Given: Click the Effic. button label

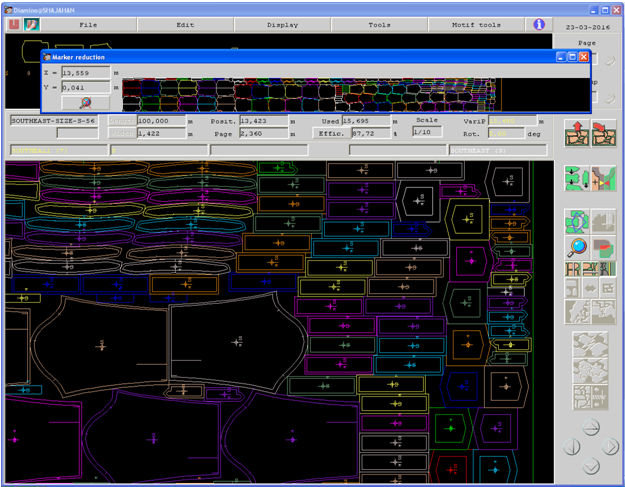Looking at the screenshot, I should click(330, 132).
